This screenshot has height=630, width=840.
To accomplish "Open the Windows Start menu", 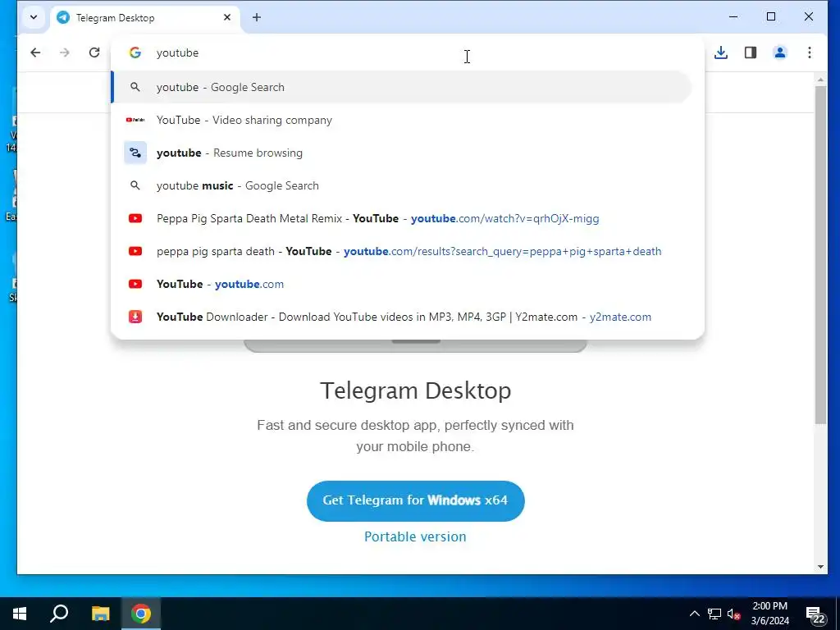I will pos(20,614).
